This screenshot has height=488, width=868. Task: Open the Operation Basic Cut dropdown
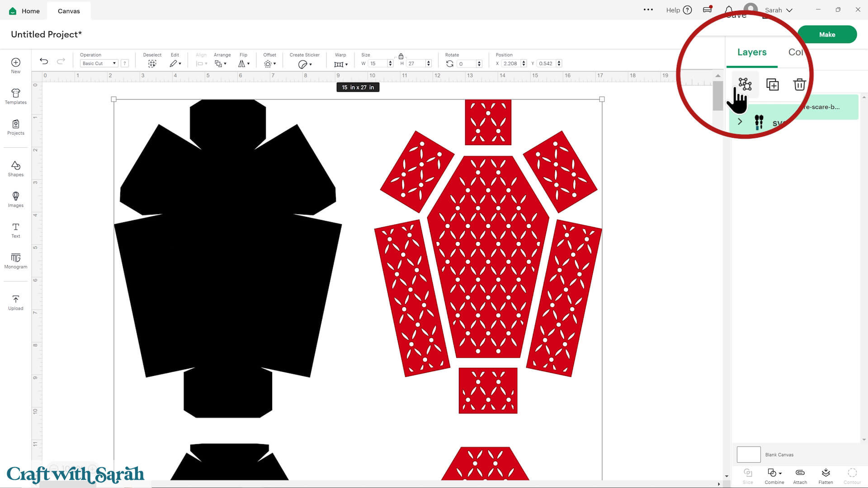(99, 63)
